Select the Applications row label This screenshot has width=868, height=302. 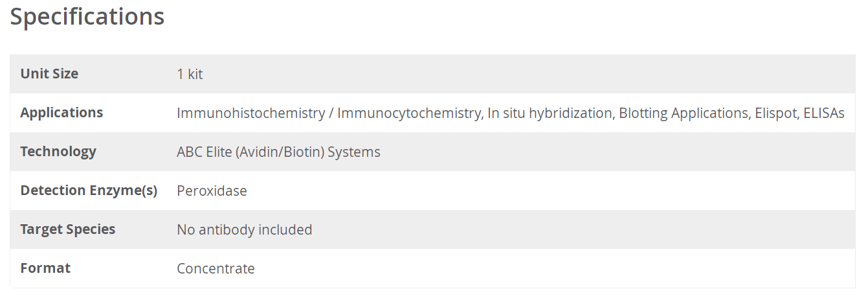[61, 113]
